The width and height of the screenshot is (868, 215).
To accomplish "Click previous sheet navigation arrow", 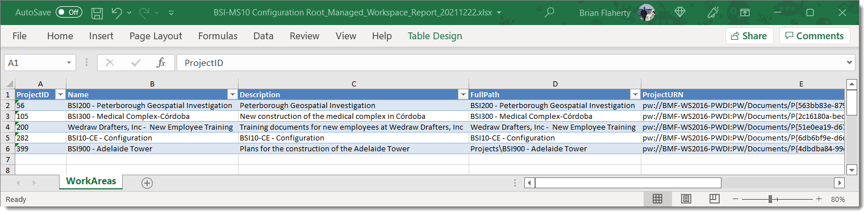I will tap(18, 183).
